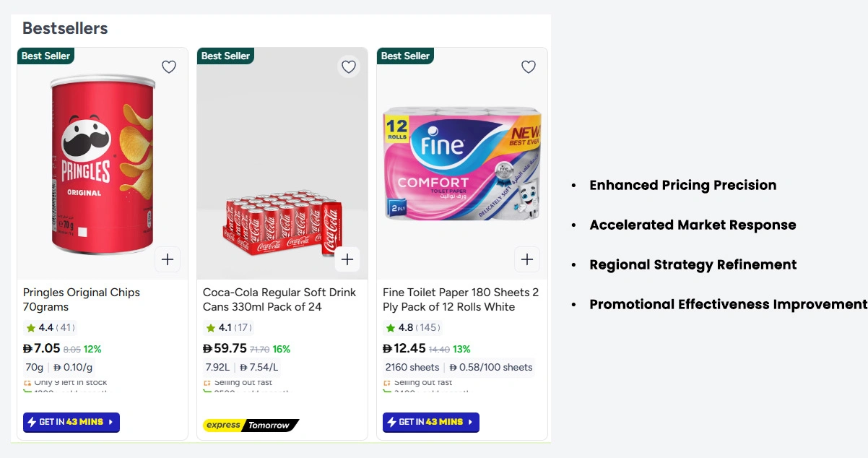Open Fine Toilet Paper 180 Sheets title
The height and width of the screenshot is (458, 868).
click(461, 299)
